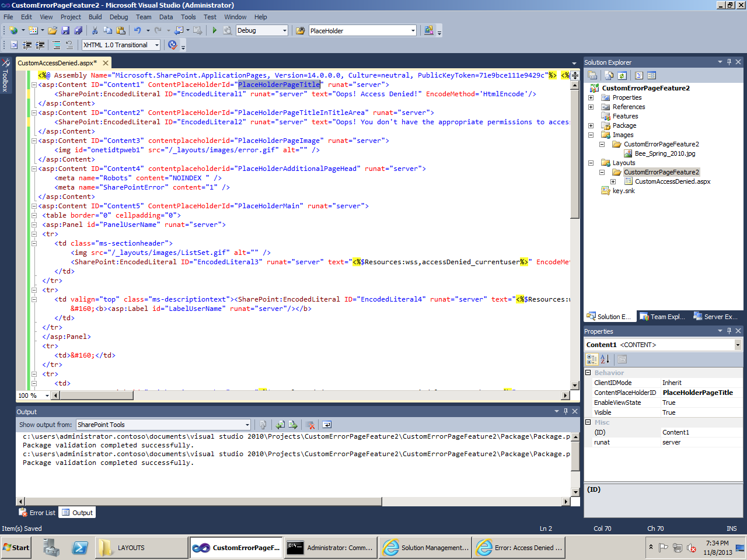Collapse the Content1 asp:Content code block
Viewport: 747px width, 560px height.
pos(34,85)
